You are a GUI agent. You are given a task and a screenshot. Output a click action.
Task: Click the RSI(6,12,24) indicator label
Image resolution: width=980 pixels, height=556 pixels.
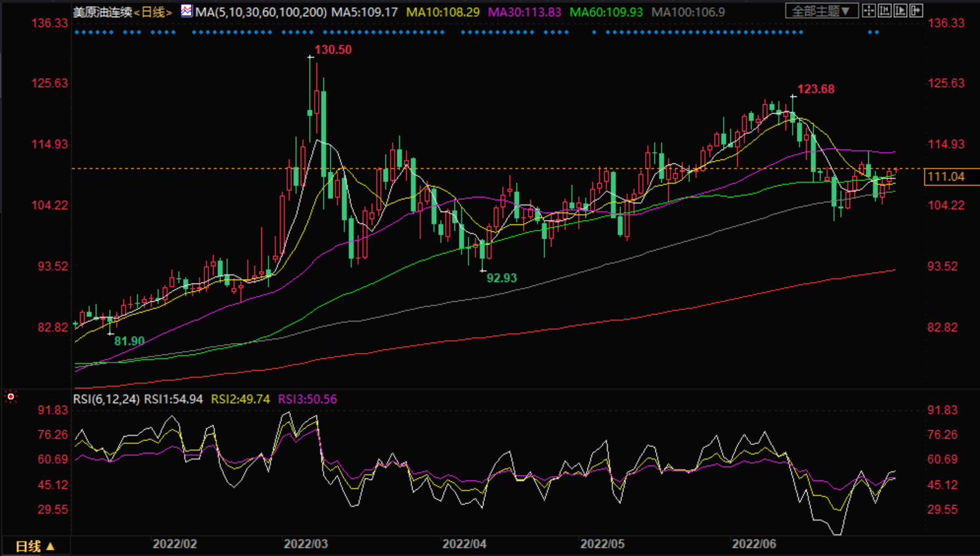click(106, 399)
